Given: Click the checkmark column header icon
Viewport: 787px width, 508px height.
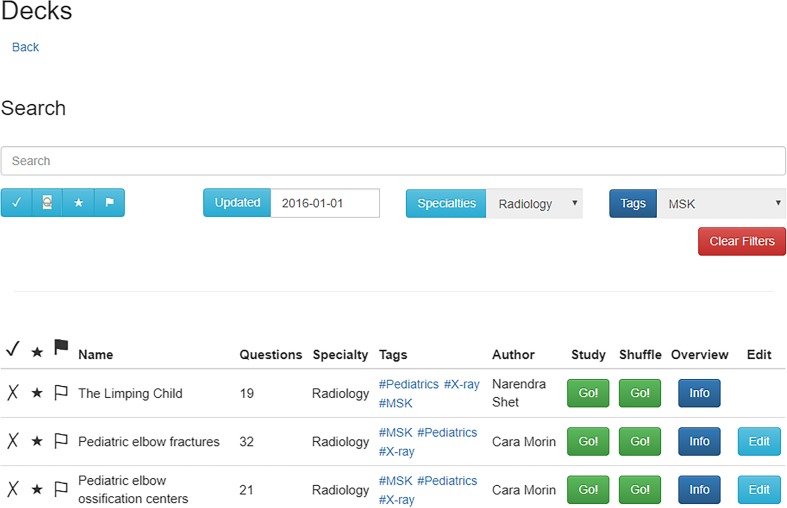Looking at the screenshot, I should point(13,349).
